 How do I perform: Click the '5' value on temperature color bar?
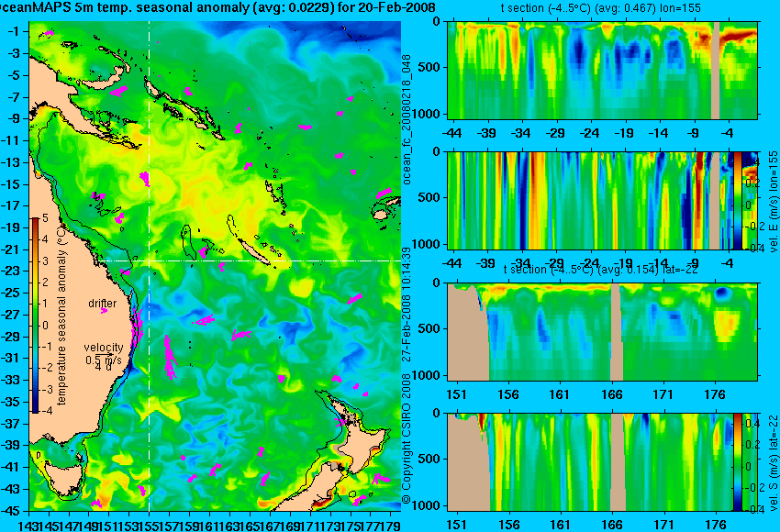45,217
